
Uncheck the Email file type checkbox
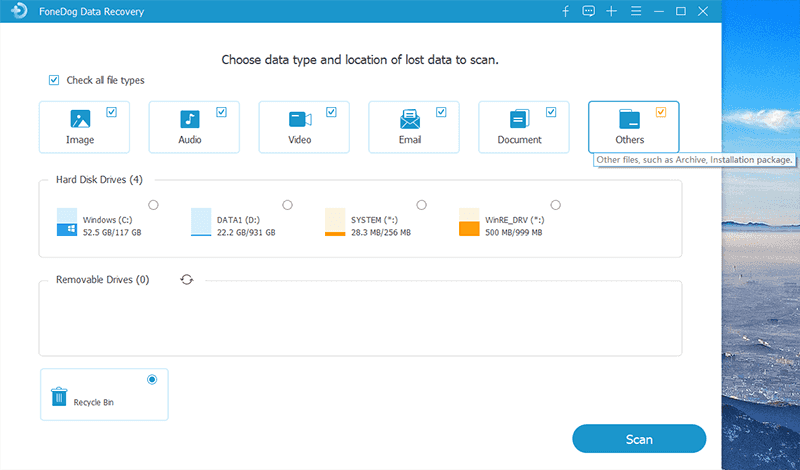tap(441, 112)
